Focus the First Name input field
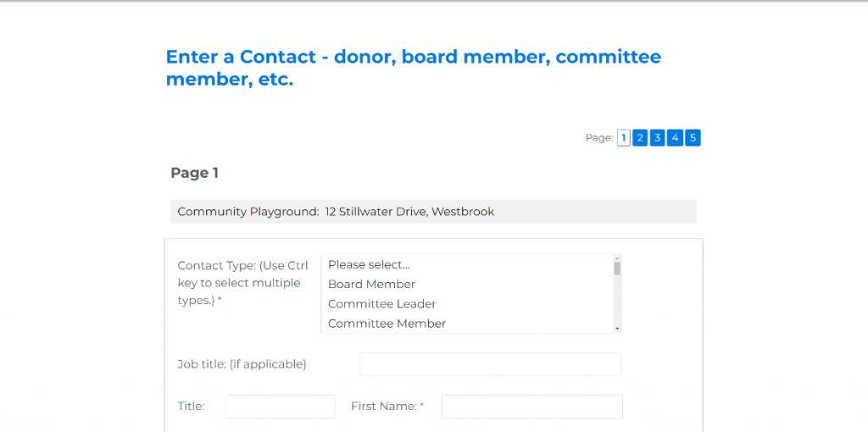The width and height of the screenshot is (868, 432). pos(531,407)
